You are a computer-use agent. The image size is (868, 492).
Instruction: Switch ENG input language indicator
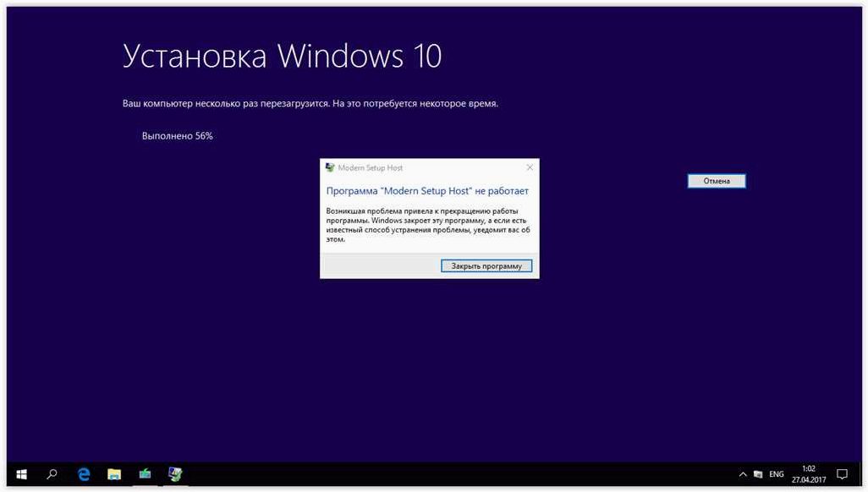tap(776, 474)
